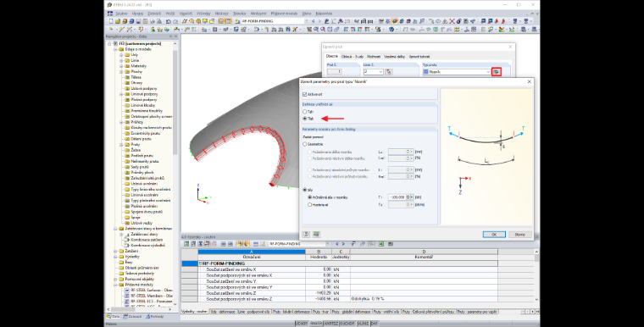Viewport: 644px width, 327px height.
Task: Toggle RASTR in the status bar
Action: pos(315,324)
